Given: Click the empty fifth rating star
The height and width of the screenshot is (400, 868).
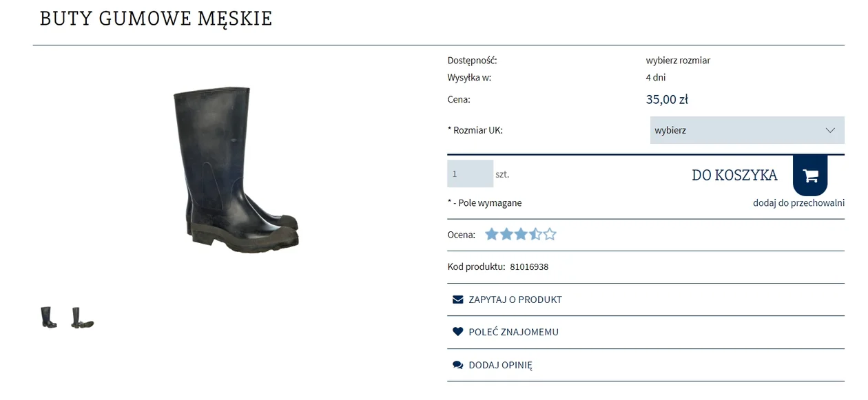Looking at the screenshot, I should point(550,235).
